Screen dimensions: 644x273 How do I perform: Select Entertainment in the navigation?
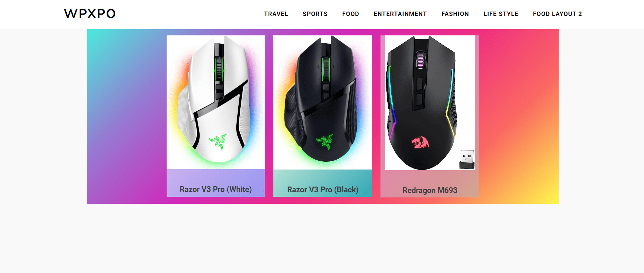tap(400, 14)
